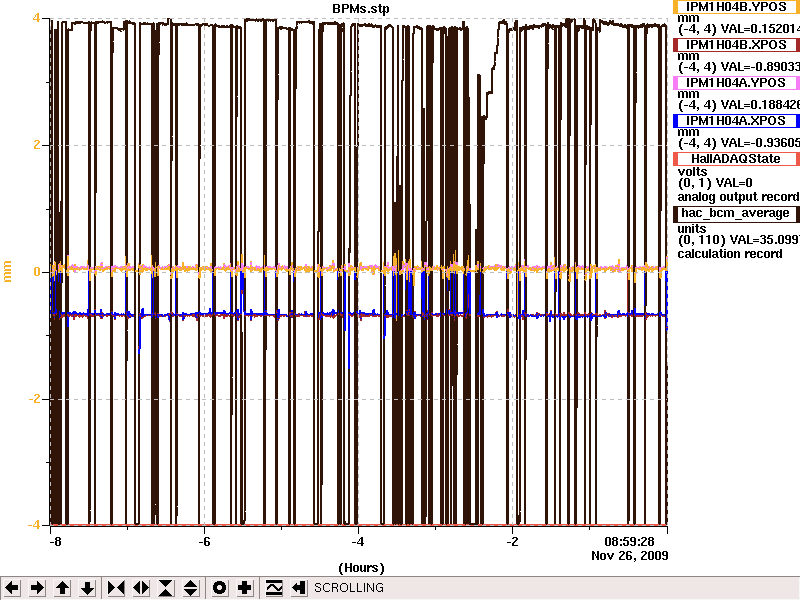Viewport: 800px width, 600px height.
Task: Click the 'volts' unit under HallADAQState
Action: pyautogui.click(x=692, y=171)
